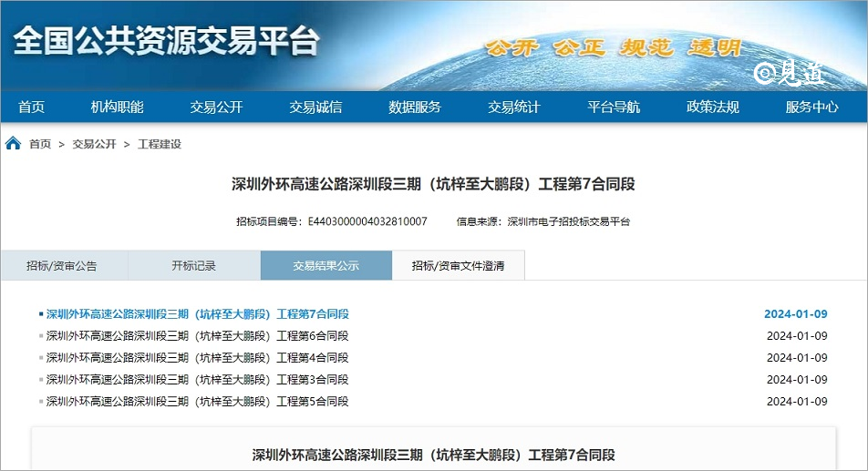868x471 pixels.
Task: Click the 全国公共资源交易平台 site logo
Action: tap(168, 42)
